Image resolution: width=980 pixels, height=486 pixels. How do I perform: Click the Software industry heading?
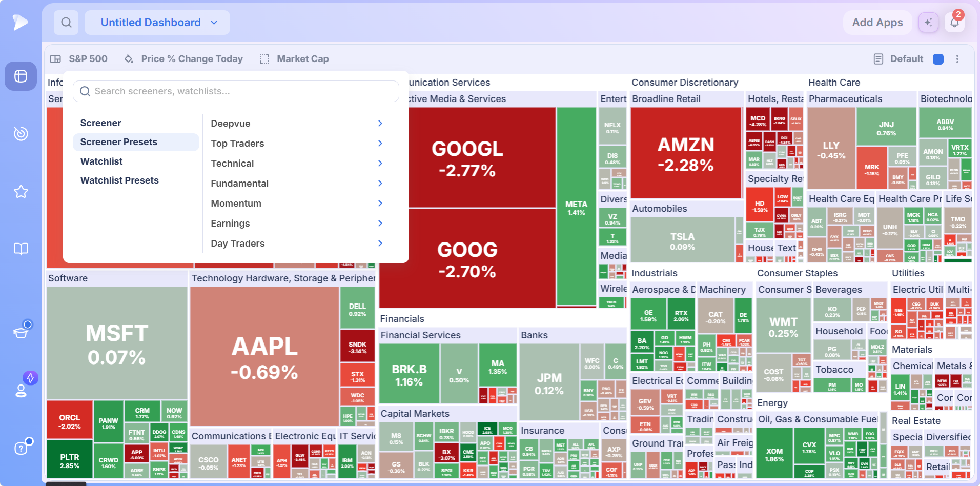click(x=68, y=278)
